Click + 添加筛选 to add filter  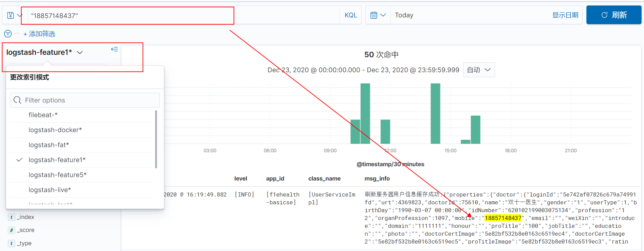(x=39, y=34)
